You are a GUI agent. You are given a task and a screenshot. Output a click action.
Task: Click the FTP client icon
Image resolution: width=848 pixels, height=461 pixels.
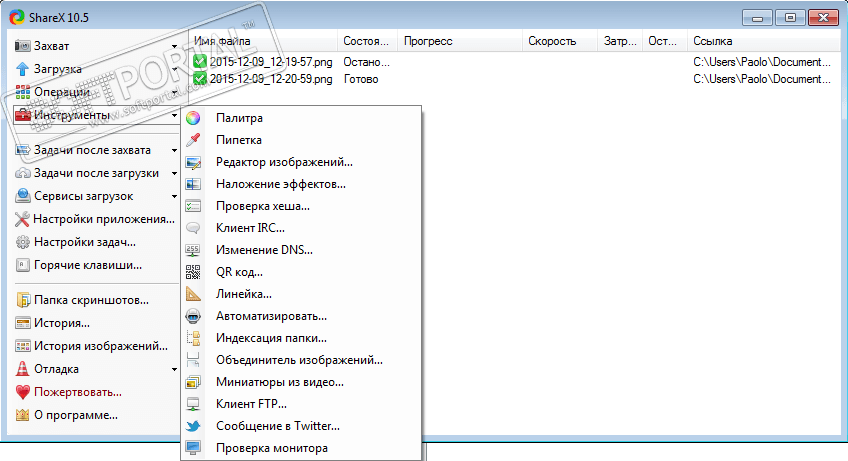193,404
